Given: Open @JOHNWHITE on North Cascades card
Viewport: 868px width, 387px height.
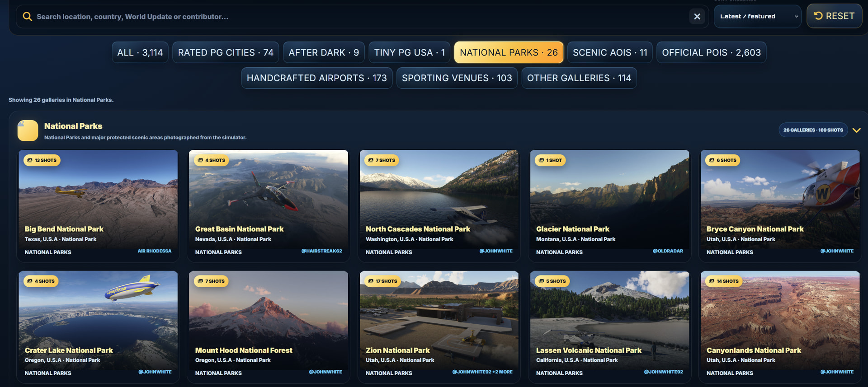Looking at the screenshot, I should [496, 251].
